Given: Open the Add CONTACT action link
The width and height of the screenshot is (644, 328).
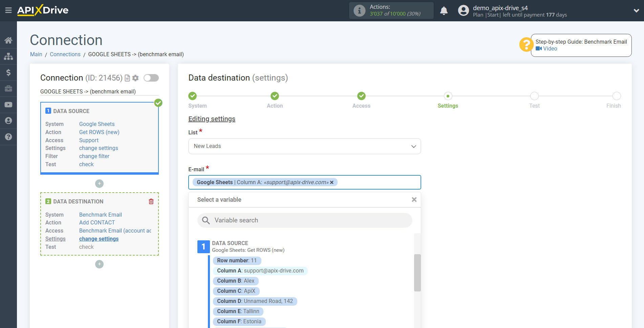Looking at the screenshot, I should [97, 222].
